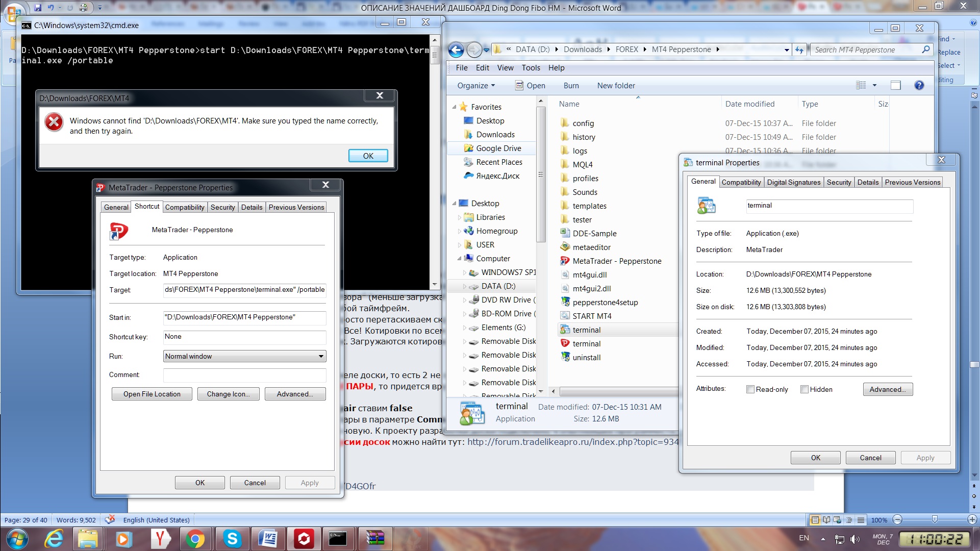Launch Google Chrome from the taskbar
980x551 pixels.
195,539
